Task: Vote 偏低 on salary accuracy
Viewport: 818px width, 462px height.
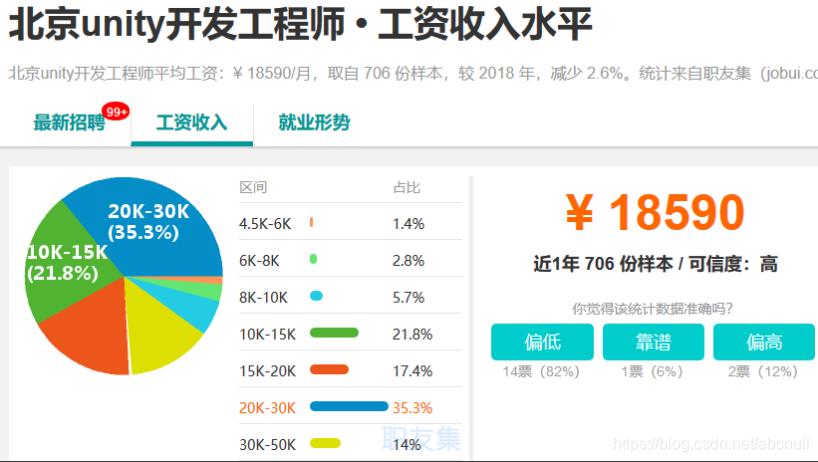Action: [x=542, y=342]
